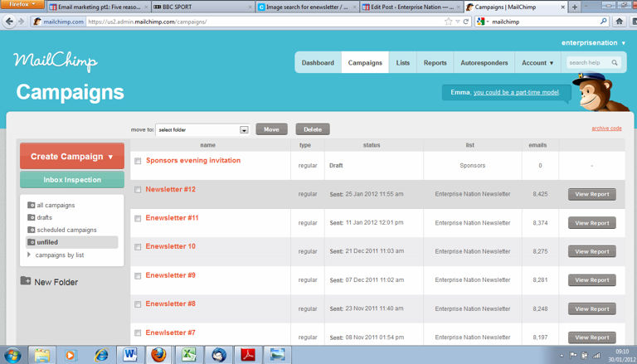Screen dimensions: 637x364
Task: Click the Move button
Action: coord(271,129)
